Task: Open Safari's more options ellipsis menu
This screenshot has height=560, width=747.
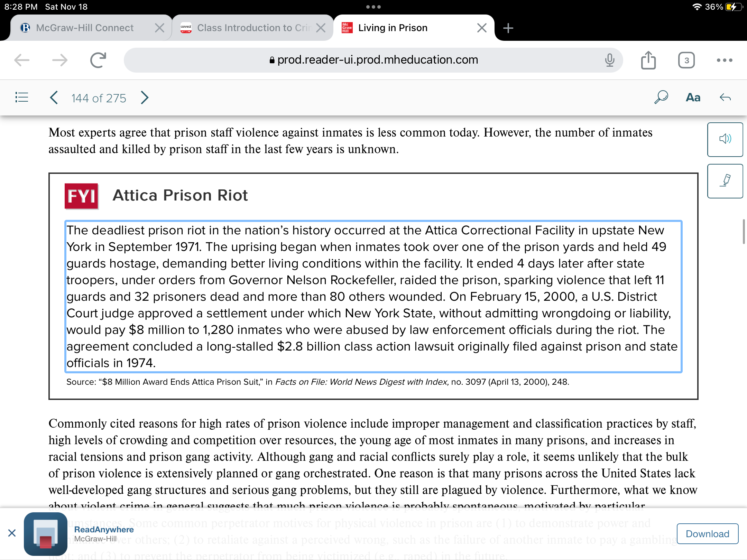Action: coord(725,60)
